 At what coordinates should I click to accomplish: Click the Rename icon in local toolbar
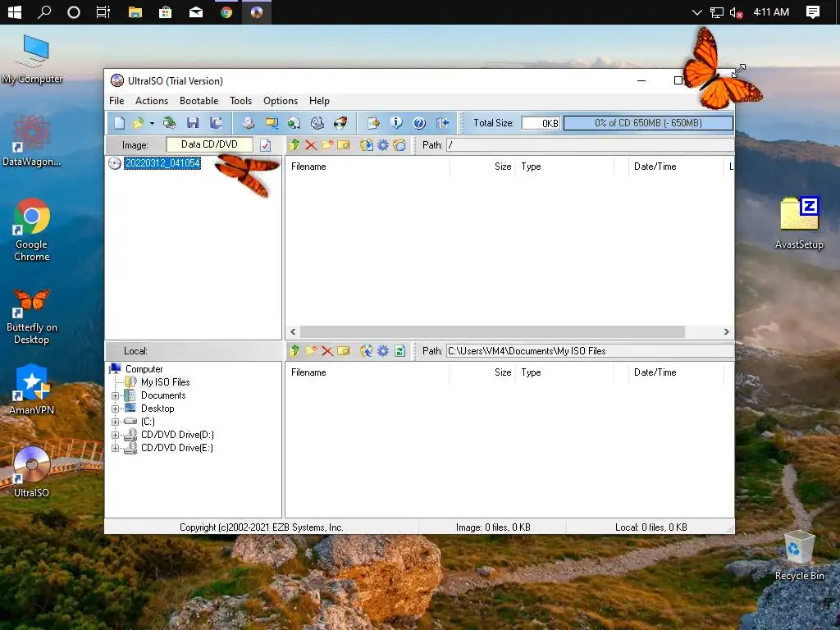tap(344, 351)
